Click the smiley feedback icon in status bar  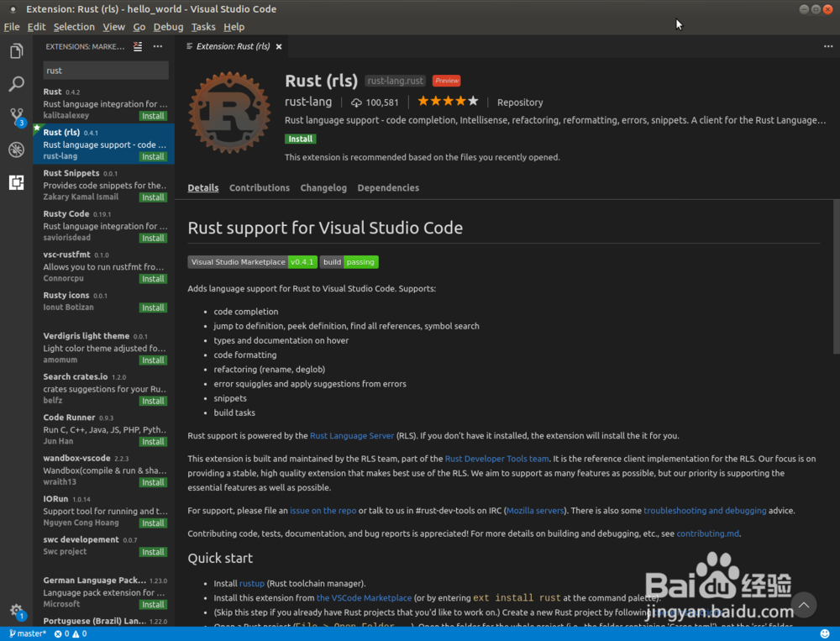[x=825, y=634]
